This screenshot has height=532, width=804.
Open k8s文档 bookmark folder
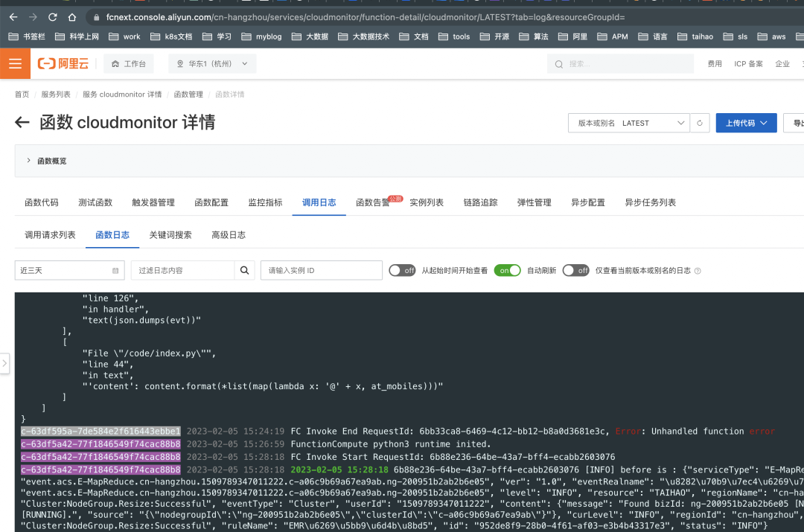(171, 37)
